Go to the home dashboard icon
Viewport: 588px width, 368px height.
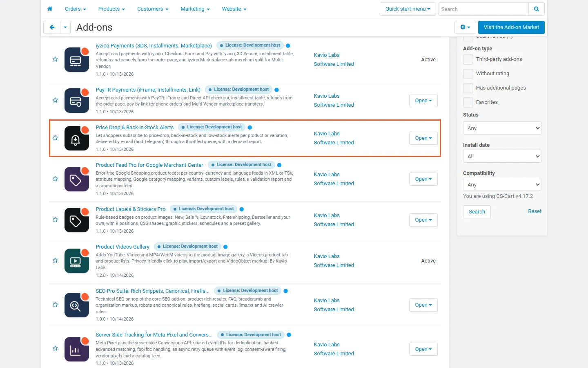50,9
